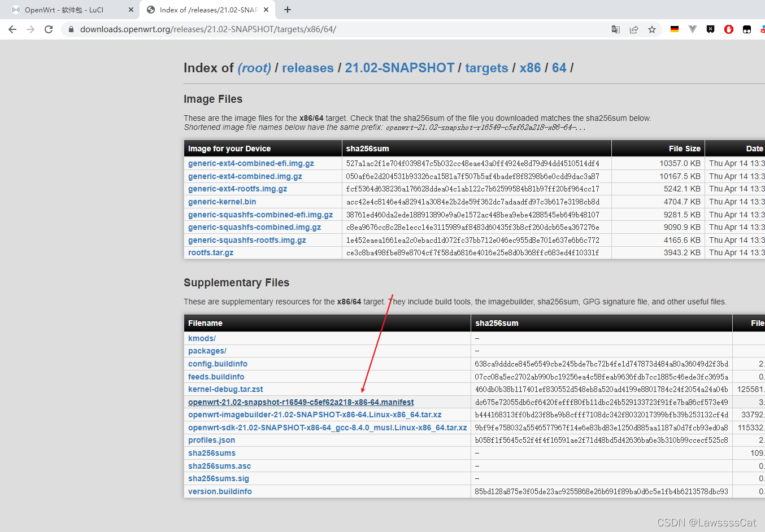Open a new browser tab
Screen dimensions: 765x532
(288, 10)
